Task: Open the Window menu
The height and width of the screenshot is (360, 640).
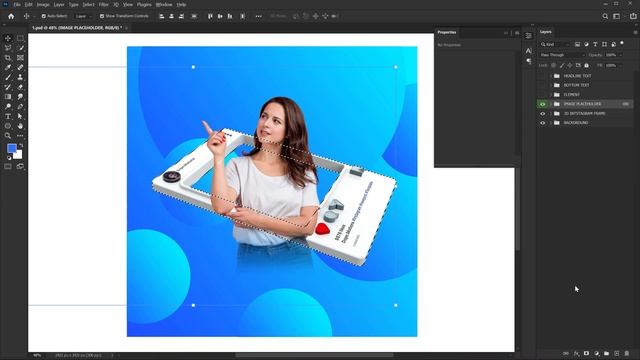Action: pos(164,4)
